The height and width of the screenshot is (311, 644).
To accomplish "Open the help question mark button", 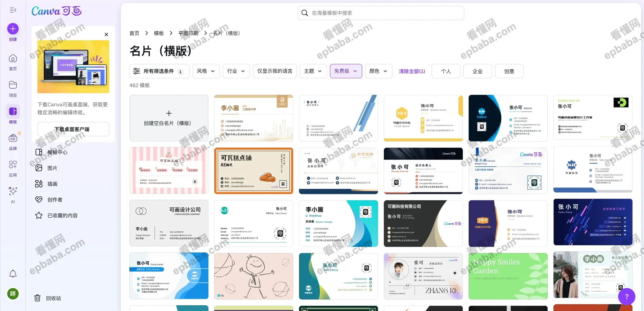I will click(627, 297).
